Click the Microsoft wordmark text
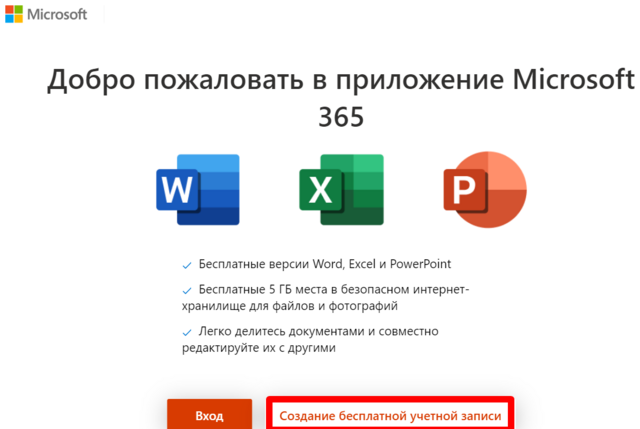Image resolution: width=640 pixels, height=429 pixels. (x=58, y=16)
